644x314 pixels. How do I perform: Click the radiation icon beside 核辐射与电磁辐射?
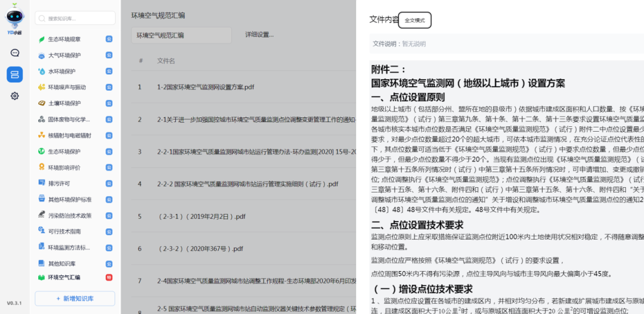click(x=42, y=135)
